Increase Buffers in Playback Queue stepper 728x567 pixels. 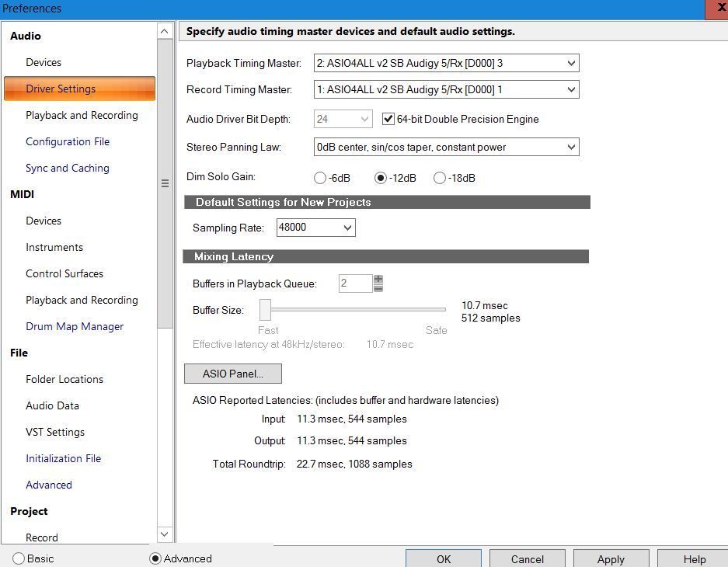378,279
